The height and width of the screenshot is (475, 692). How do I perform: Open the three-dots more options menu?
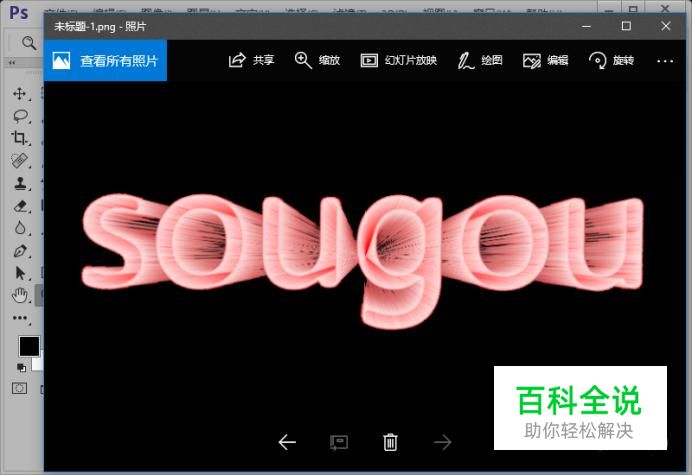click(665, 61)
